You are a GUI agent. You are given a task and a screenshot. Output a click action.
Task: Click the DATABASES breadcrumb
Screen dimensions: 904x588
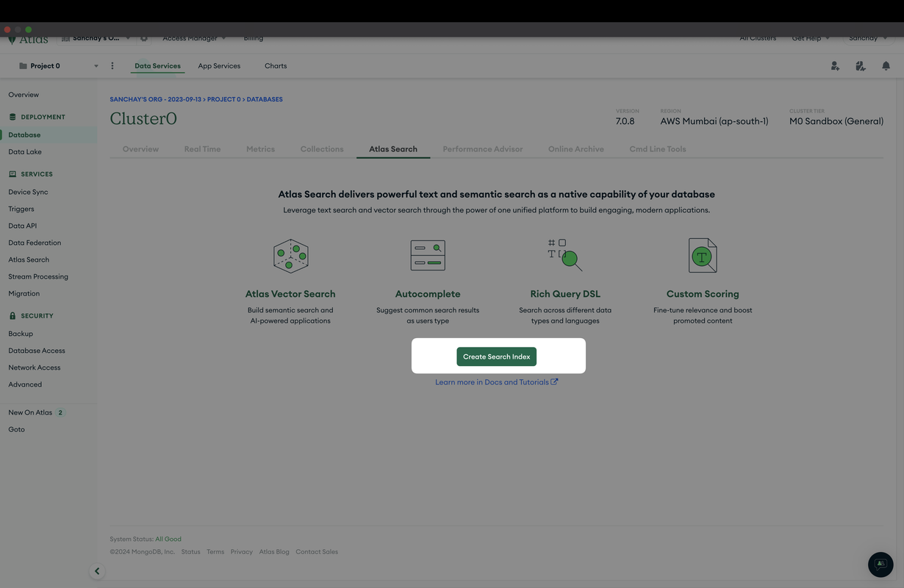click(265, 99)
